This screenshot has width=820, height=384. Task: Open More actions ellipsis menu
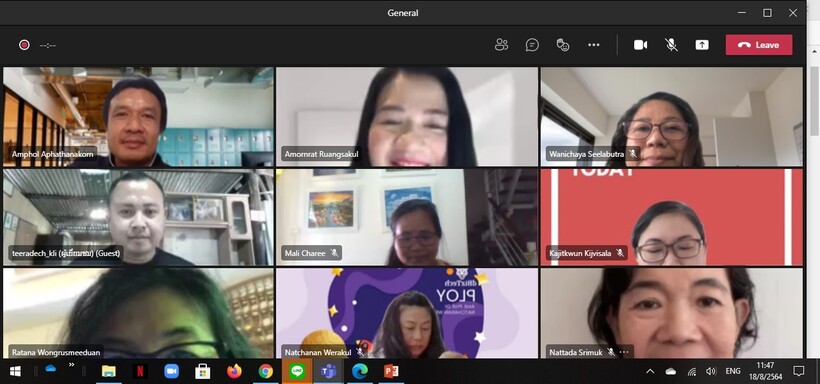pos(594,45)
